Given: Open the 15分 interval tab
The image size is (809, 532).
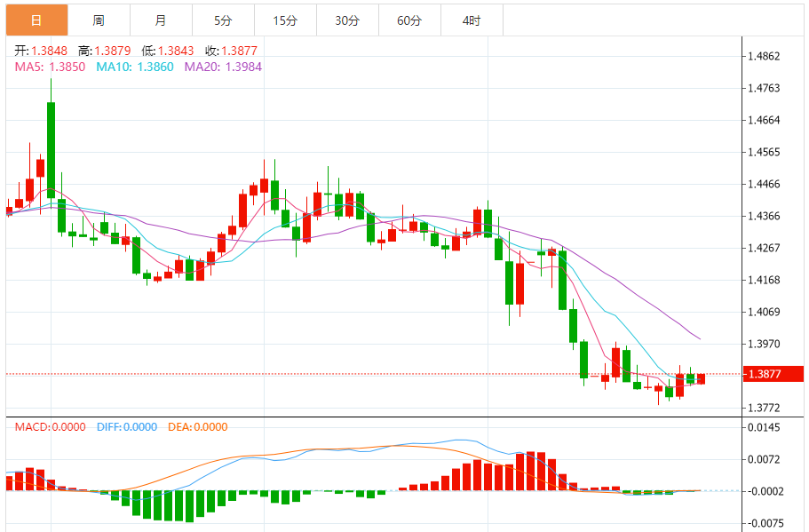Looking at the screenshot, I should pyautogui.click(x=285, y=20).
